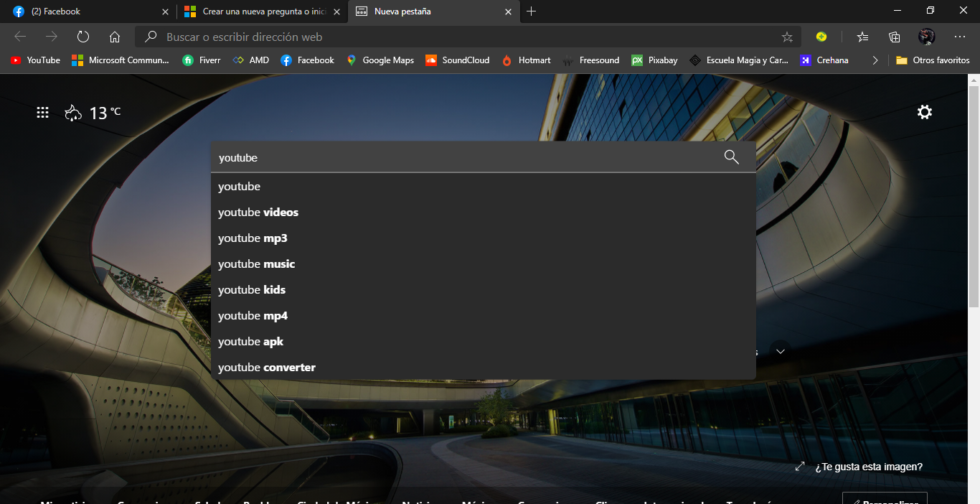Click the magnifier search icon in search box
This screenshot has width=980, height=504.
(x=731, y=157)
